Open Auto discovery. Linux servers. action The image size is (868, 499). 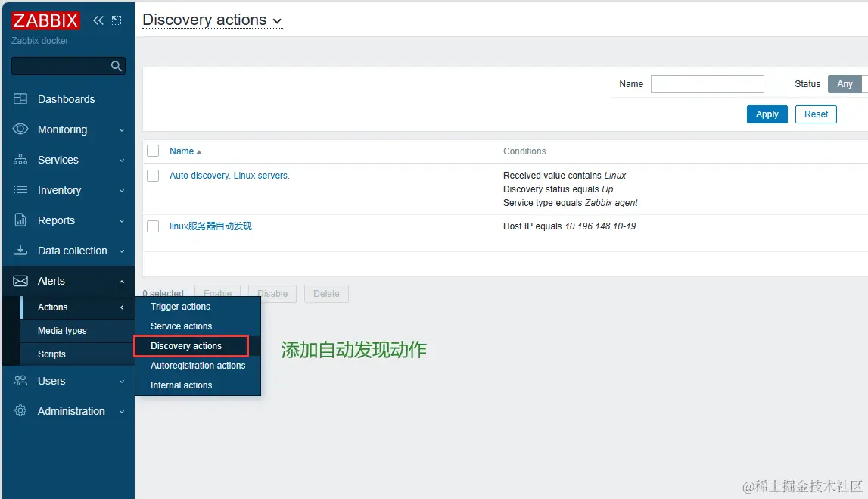229,176
